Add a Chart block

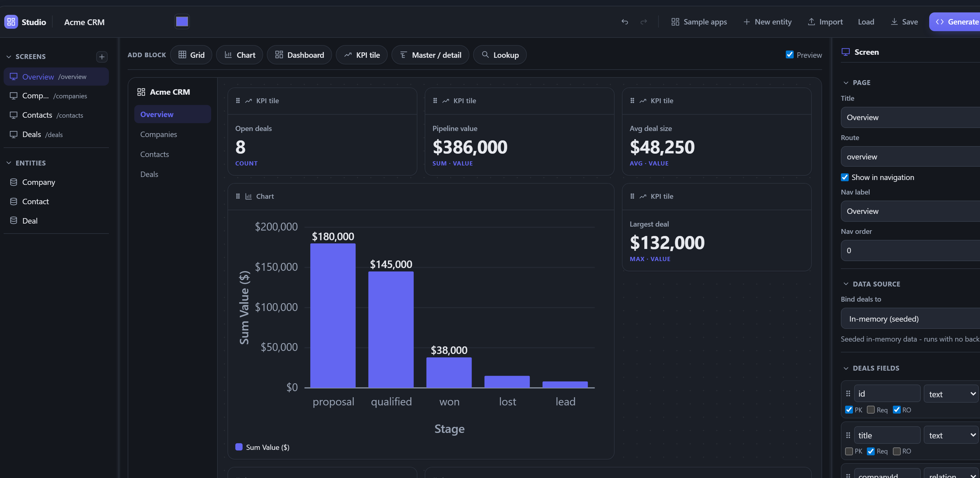point(240,55)
